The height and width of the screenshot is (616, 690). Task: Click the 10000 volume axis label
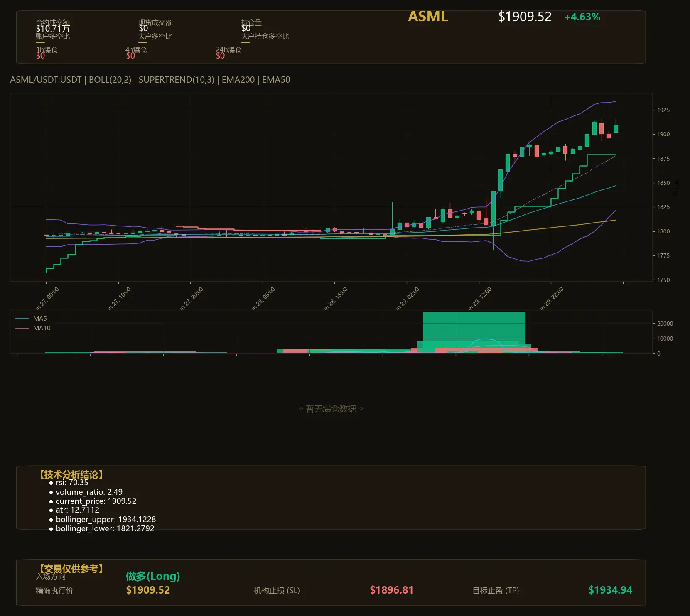pos(665,339)
